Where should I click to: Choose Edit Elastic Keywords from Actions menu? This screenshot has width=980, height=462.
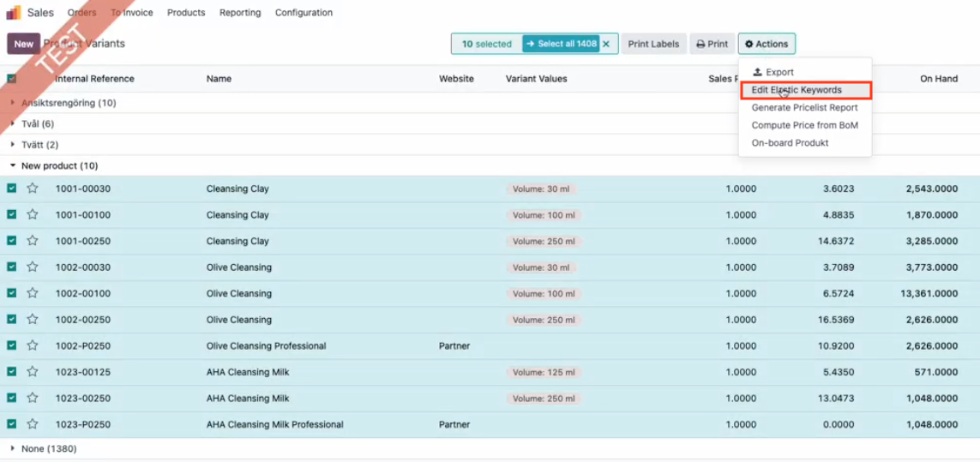[797, 90]
